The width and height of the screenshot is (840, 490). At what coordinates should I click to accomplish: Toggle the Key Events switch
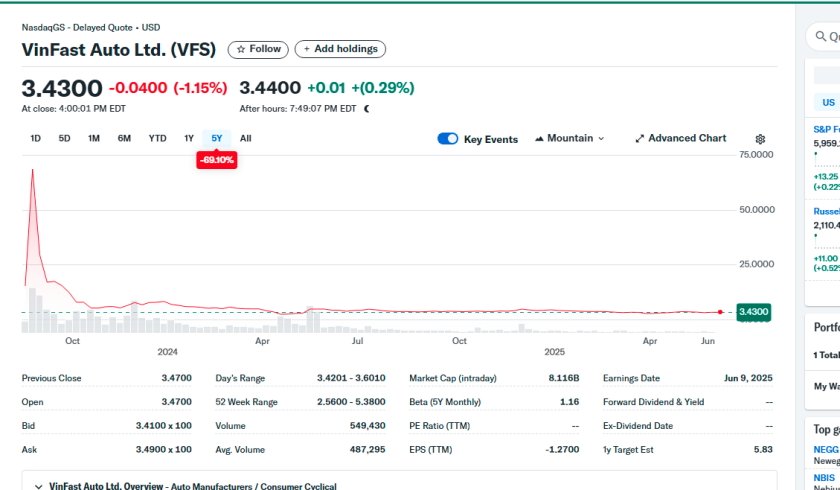pyautogui.click(x=448, y=139)
